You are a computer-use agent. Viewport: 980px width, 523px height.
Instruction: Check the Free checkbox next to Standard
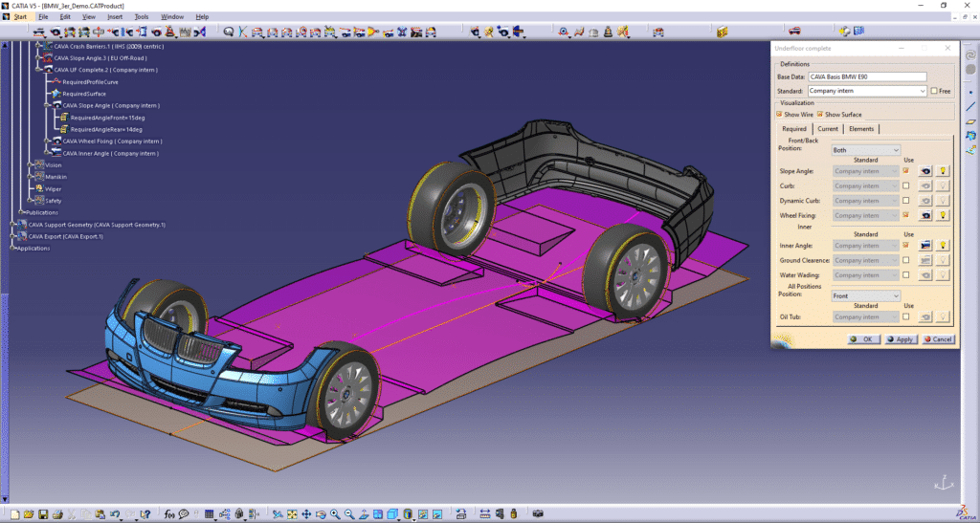[x=934, y=91]
